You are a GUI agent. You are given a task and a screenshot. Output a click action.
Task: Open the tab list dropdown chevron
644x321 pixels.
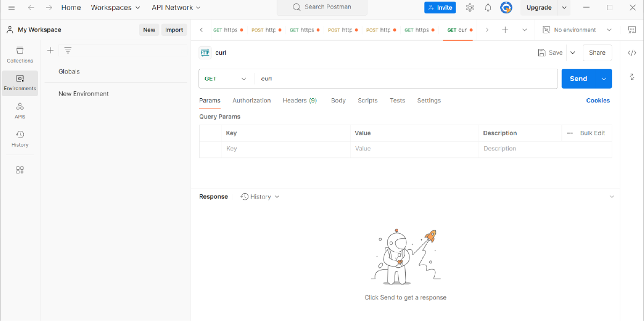(524, 30)
